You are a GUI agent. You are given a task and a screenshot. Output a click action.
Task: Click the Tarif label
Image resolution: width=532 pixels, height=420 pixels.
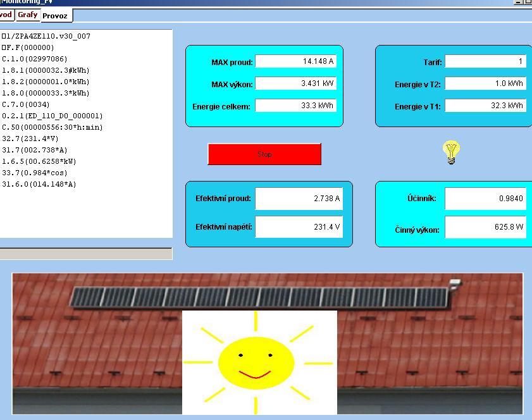(433, 63)
